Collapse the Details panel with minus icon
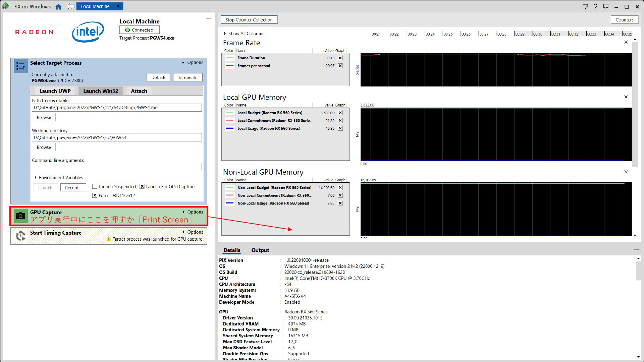This screenshot has width=644, height=362. tap(636, 250)
